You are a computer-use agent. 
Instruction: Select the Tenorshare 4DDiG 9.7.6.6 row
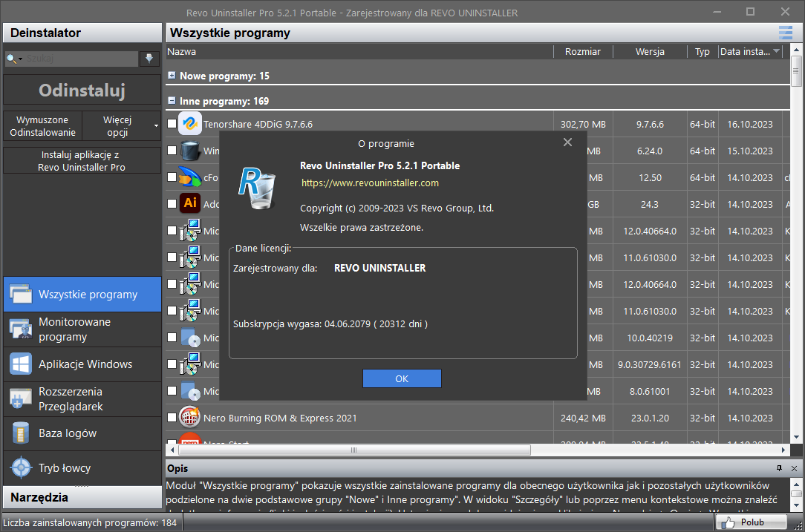[x=478, y=124]
